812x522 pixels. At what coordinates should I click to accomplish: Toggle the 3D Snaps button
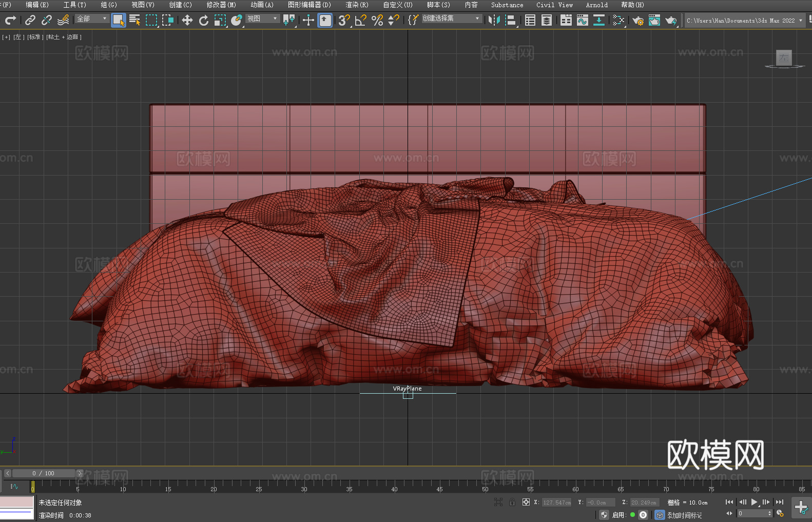pos(343,21)
